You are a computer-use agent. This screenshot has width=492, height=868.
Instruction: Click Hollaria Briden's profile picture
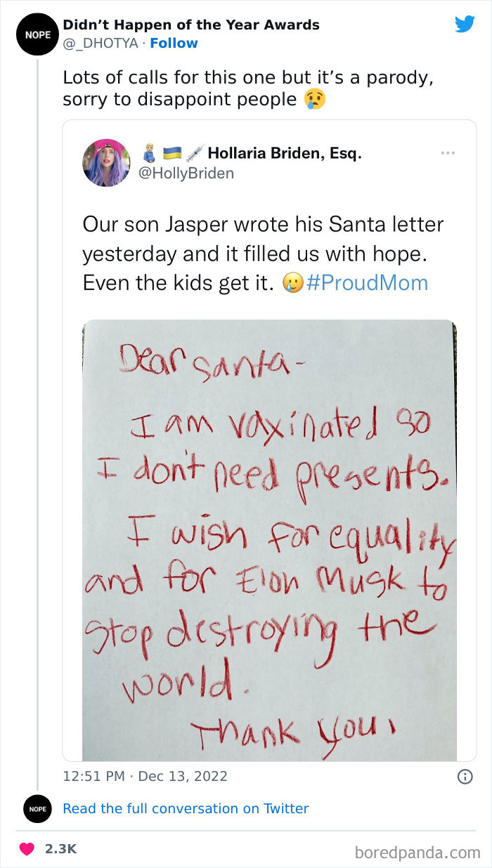coord(106,162)
